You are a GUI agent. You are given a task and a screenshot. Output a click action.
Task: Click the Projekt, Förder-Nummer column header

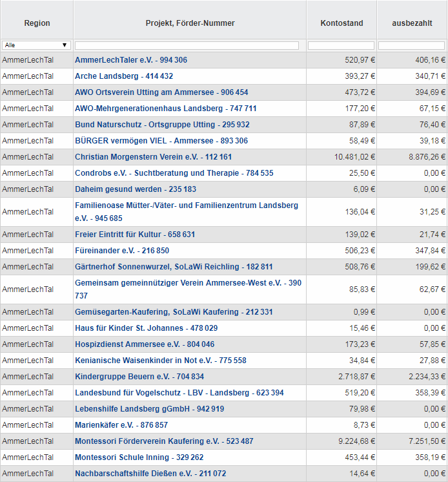pyautogui.click(x=190, y=23)
